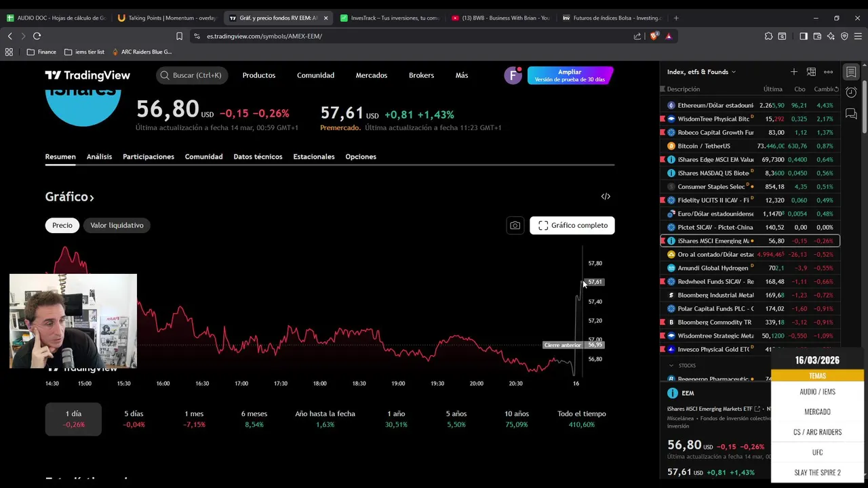Open the user profile avatar F
868x488 pixels.
coord(513,75)
